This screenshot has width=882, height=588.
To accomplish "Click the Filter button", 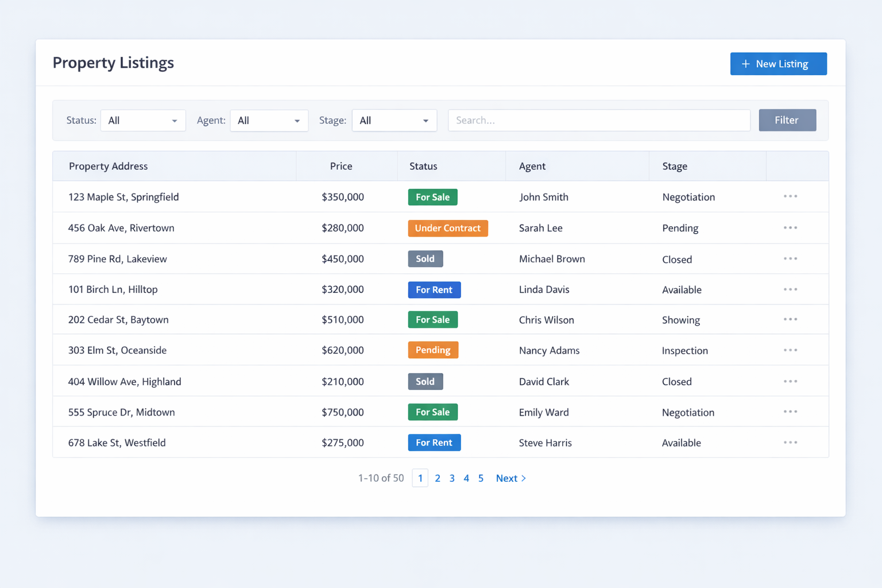I will 787,120.
